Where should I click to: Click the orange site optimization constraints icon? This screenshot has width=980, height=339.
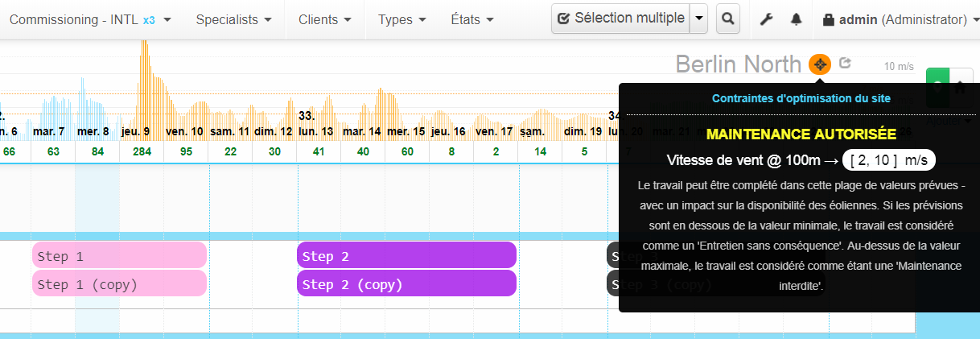[819, 64]
